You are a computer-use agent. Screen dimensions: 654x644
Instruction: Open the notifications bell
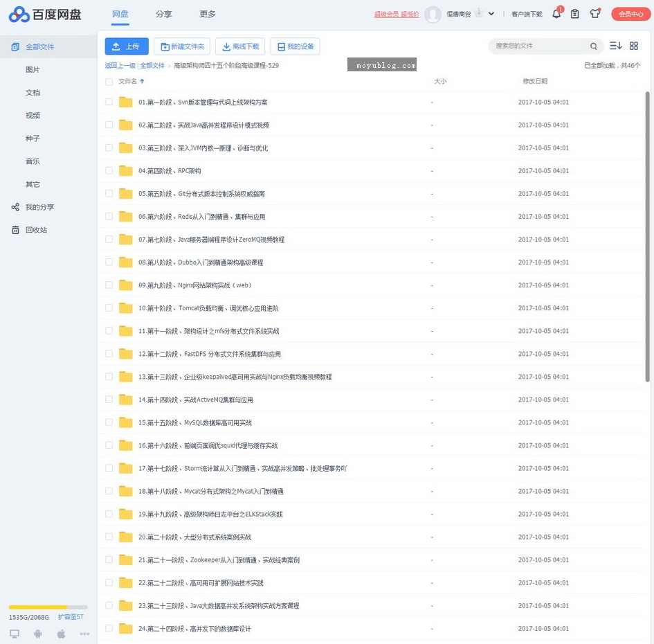tap(556, 13)
